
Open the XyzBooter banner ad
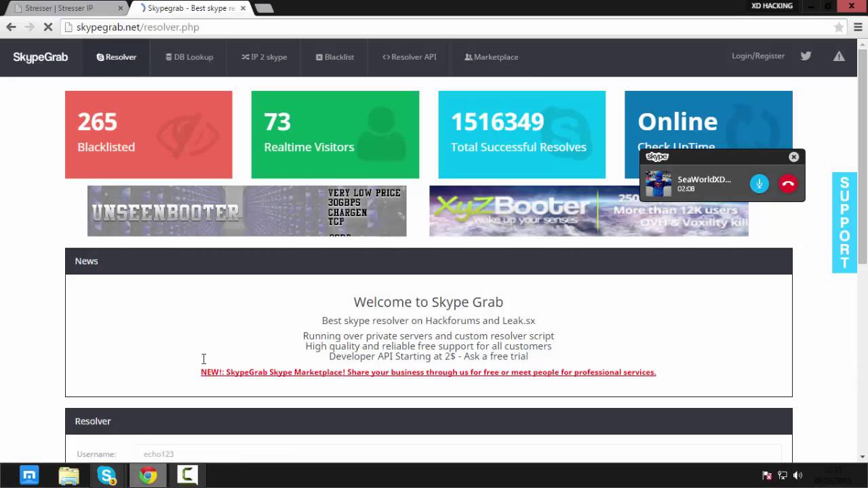tap(589, 211)
